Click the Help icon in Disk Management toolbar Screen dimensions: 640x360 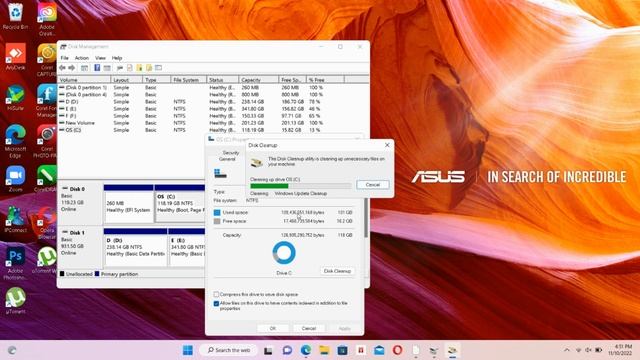coord(97,68)
